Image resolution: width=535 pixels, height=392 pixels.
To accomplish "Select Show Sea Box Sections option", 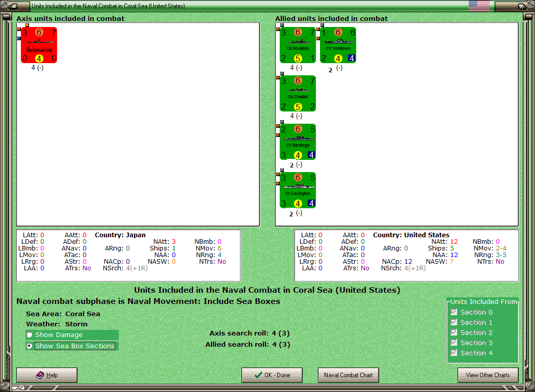I will [x=71, y=346].
